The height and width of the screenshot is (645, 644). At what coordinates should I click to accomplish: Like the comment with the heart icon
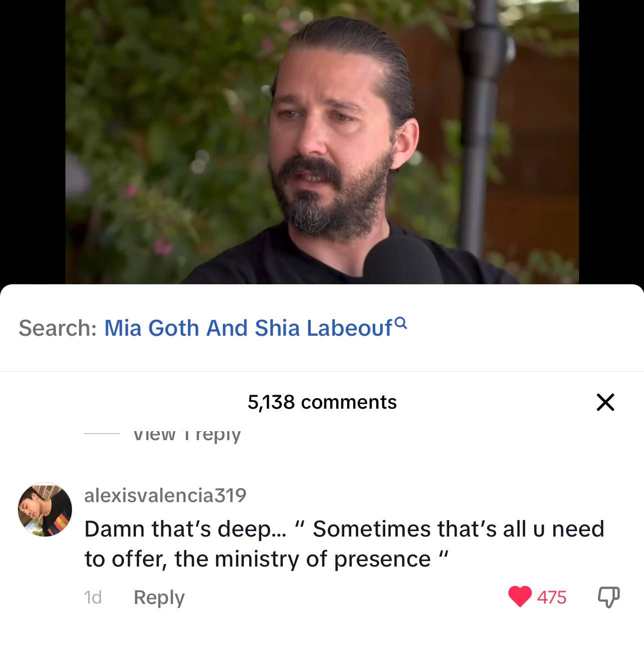click(x=520, y=597)
